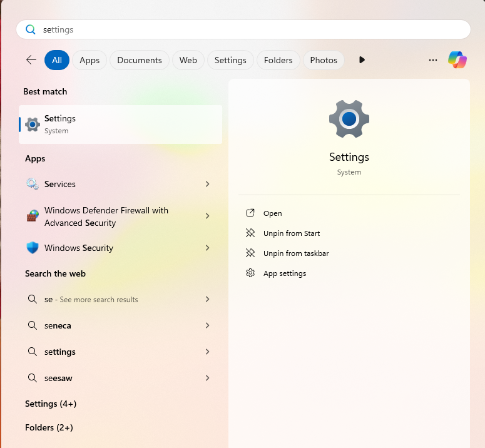
Task: Switch to the Apps filter tab
Action: pos(89,60)
